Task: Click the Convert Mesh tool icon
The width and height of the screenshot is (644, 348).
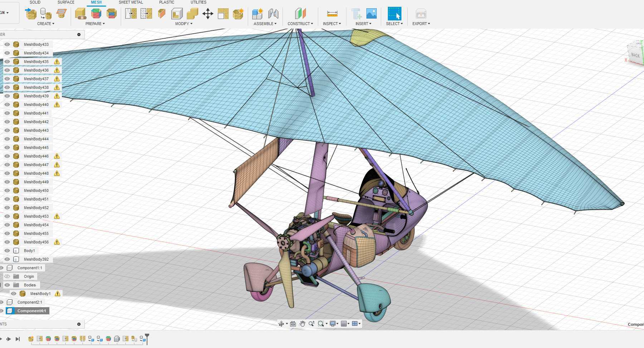Action: pos(238,14)
